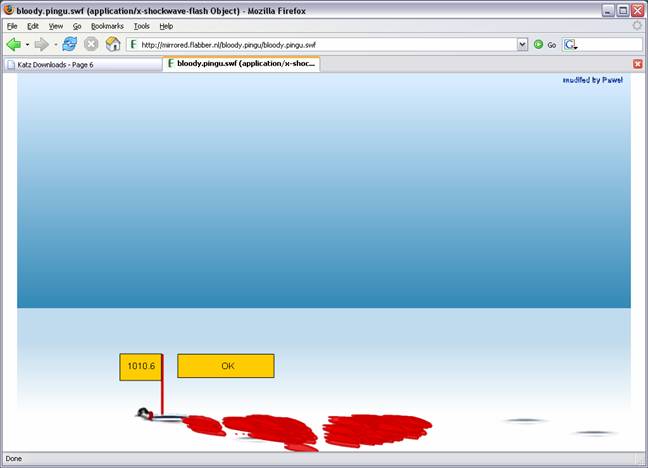Open the Tools menu
Image resolution: width=648 pixels, height=468 pixels.
pos(141,26)
